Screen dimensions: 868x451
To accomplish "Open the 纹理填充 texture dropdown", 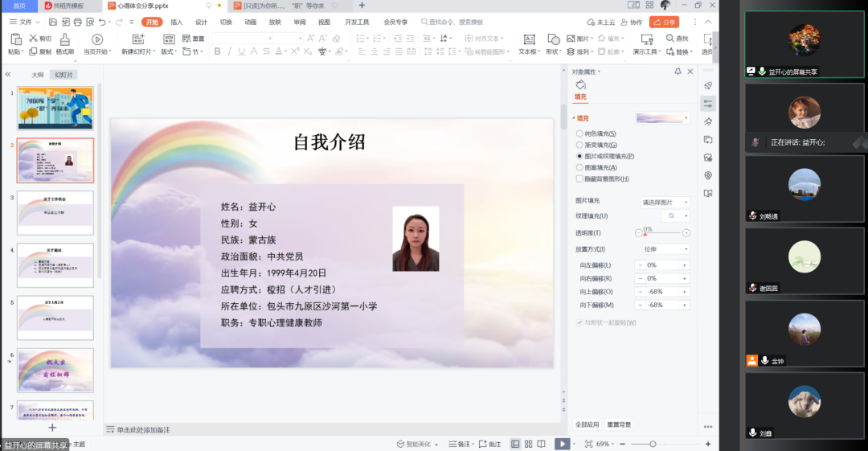I will pyautogui.click(x=675, y=216).
